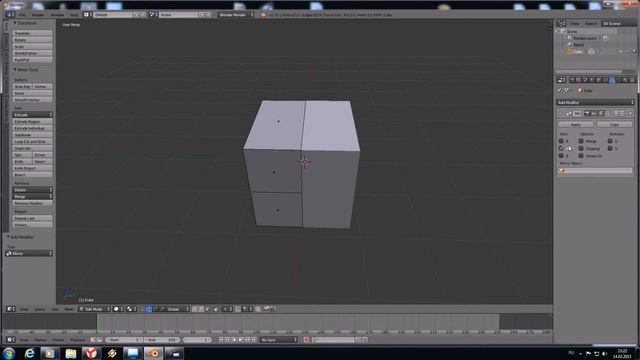Screen dimensions: 640x360
Task: Click the Copy button on Mirror modifier
Action: click(x=614, y=124)
